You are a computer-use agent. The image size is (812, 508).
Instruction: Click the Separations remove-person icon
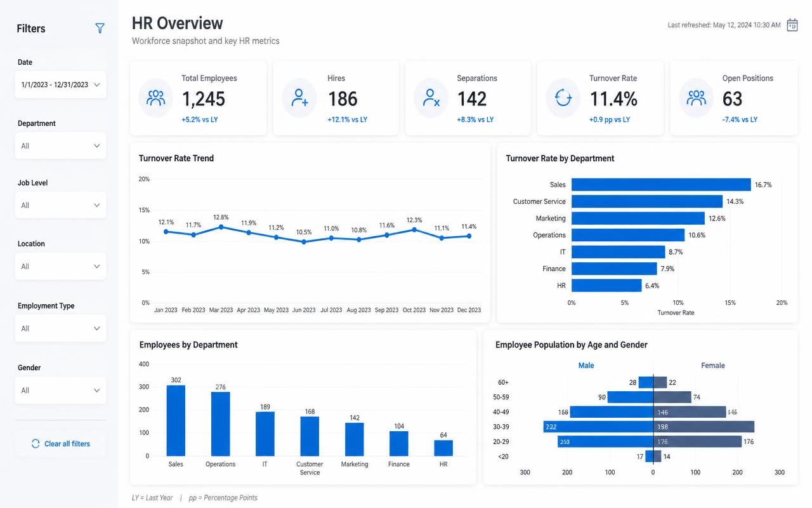coord(431,98)
